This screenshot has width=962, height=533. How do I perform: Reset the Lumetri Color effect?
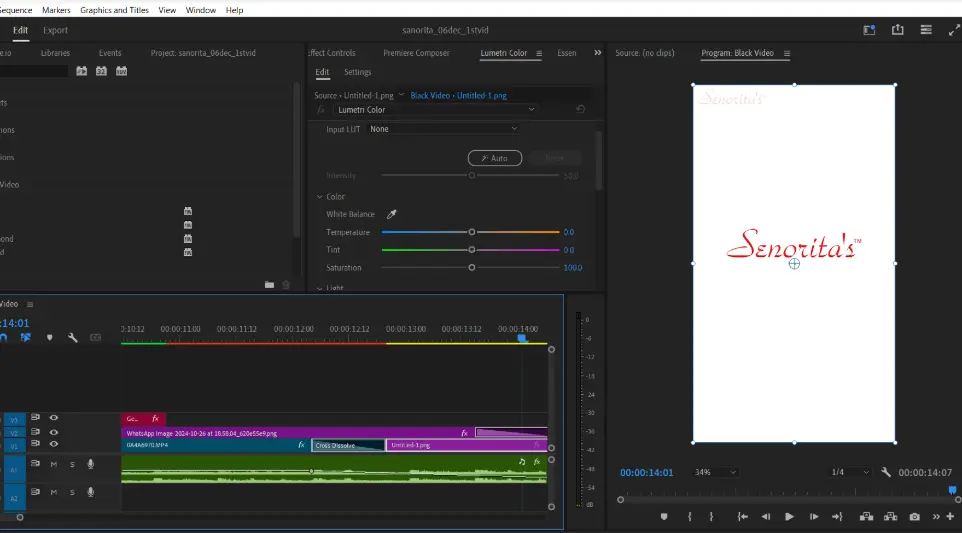[580, 109]
